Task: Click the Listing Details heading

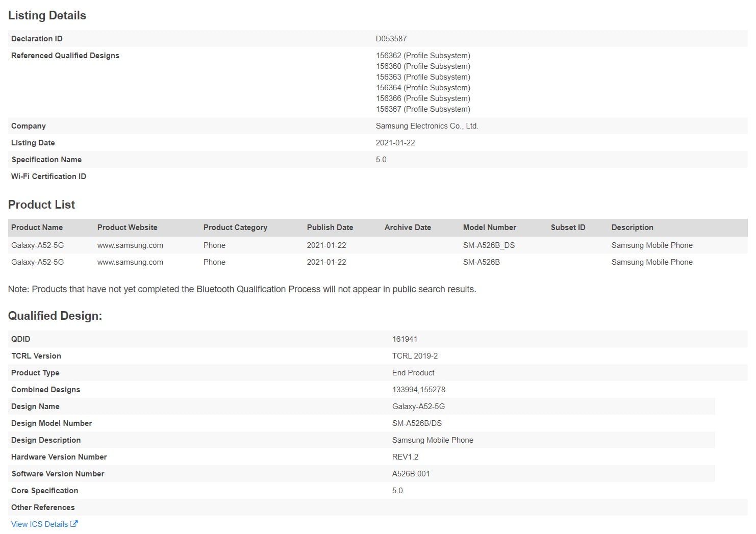Action: tap(47, 16)
